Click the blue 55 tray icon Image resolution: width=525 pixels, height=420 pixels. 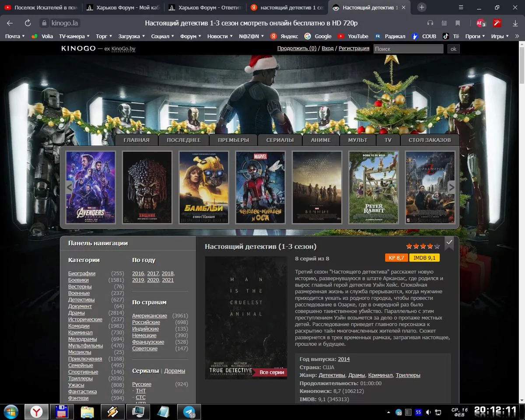(x=418, y=412)
